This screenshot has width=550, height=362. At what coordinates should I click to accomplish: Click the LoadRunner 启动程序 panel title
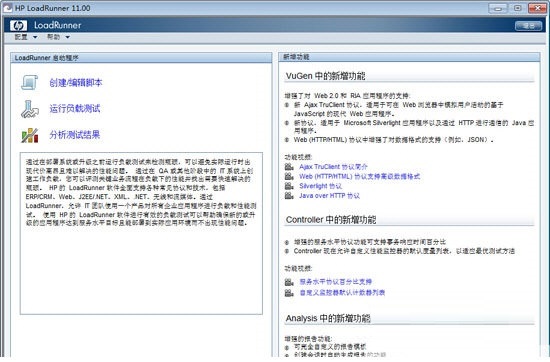point(47,58)
